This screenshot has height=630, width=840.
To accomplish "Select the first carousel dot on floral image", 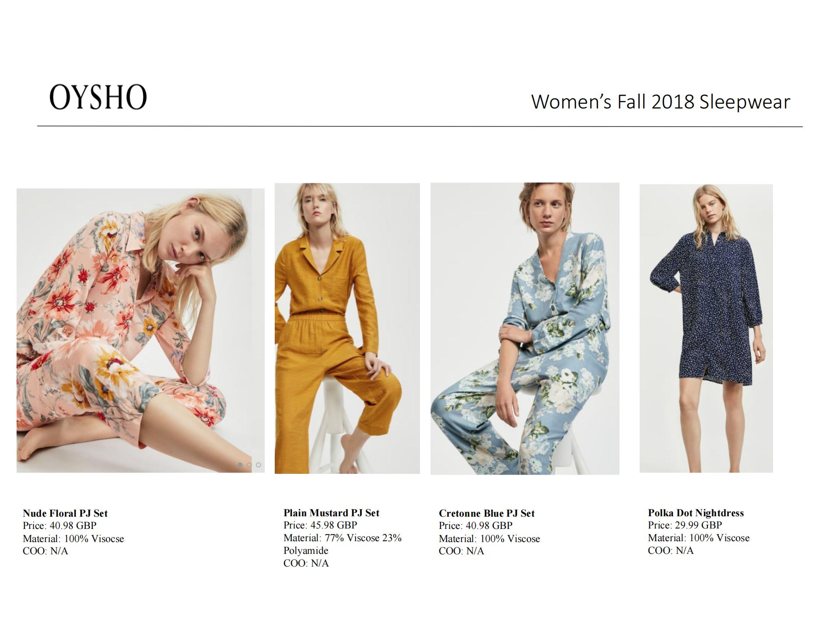I will [240, 465].
